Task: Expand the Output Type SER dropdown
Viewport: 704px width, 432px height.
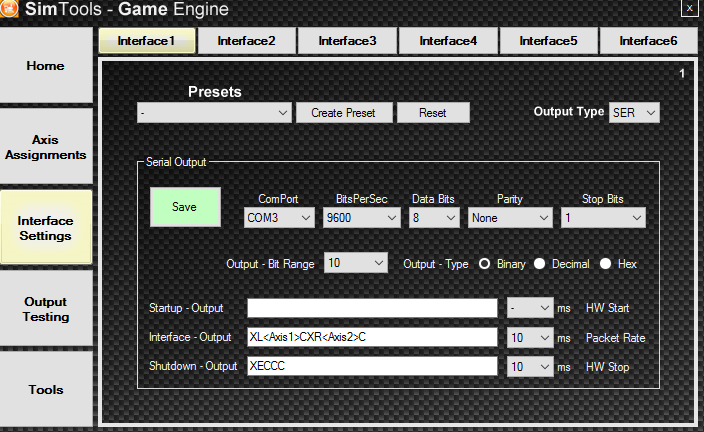Action: 634,113
